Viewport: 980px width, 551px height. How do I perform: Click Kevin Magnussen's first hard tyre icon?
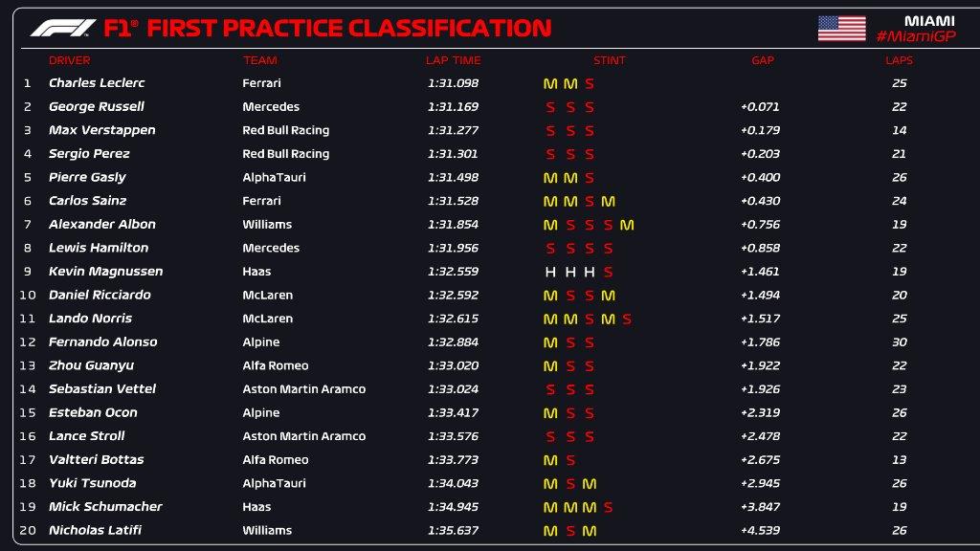[550, 272]
